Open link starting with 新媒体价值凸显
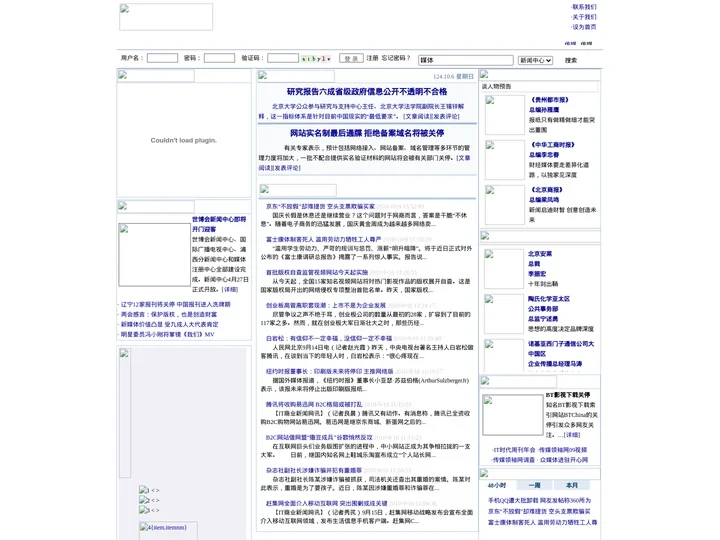720x540 pixels. coord(169,325)
